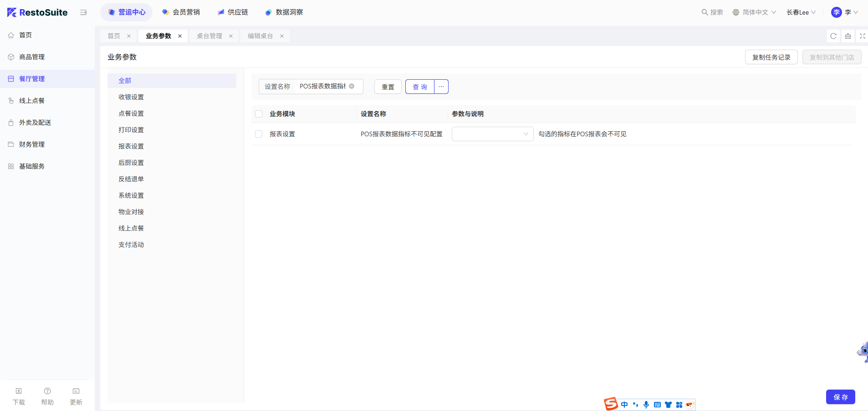Click the 重置 reset button
The height and width of the screenshot is (411, 868).
pyautogui.click(x=388, y=87)
